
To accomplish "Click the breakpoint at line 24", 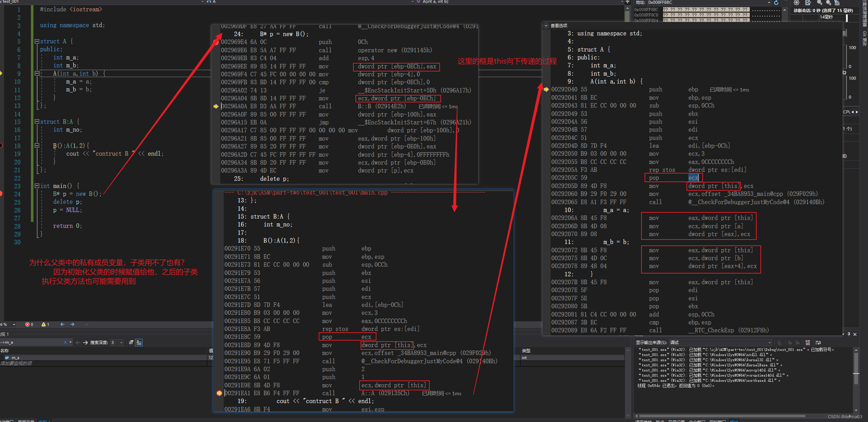I will 1,194.
